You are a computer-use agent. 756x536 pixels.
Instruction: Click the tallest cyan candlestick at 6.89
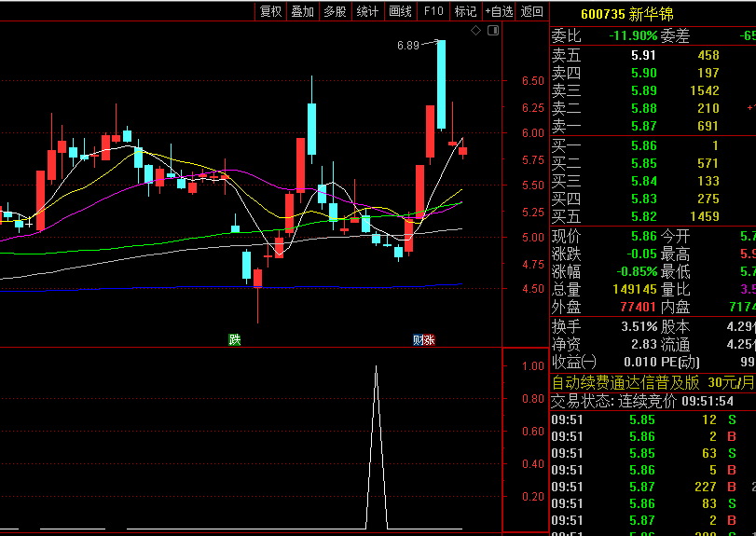441,85
